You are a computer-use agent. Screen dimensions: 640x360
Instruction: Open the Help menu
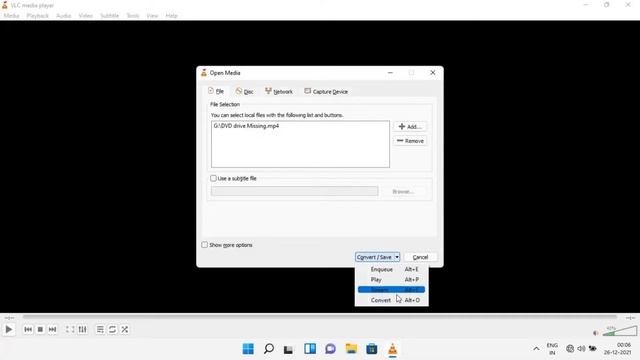[171, 16]
